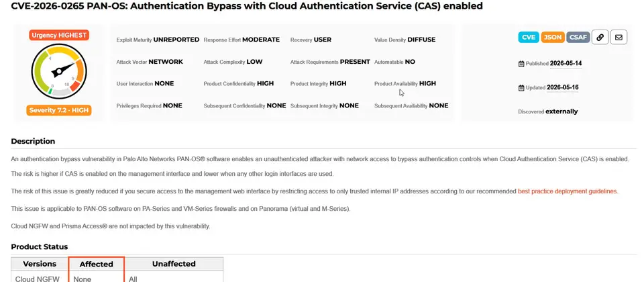Click the Updated date 2026-05-16
The image size is (644, 282).
562,87
